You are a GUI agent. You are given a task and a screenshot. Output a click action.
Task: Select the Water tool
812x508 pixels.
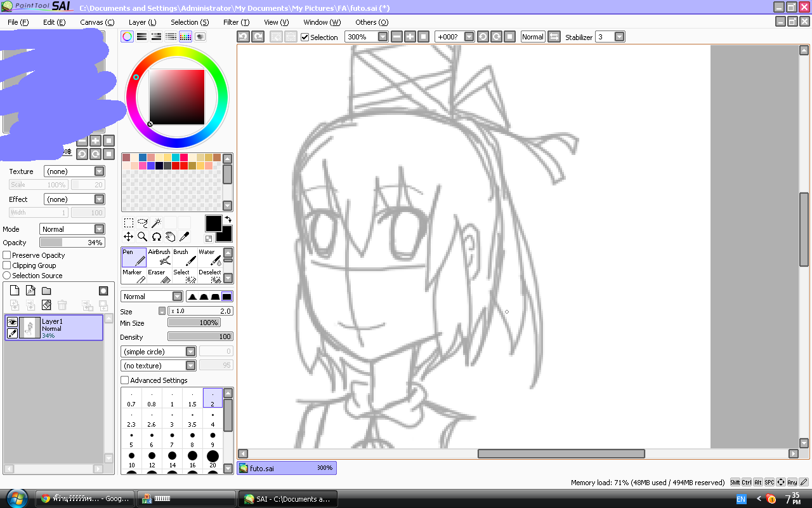pos(210,257)
